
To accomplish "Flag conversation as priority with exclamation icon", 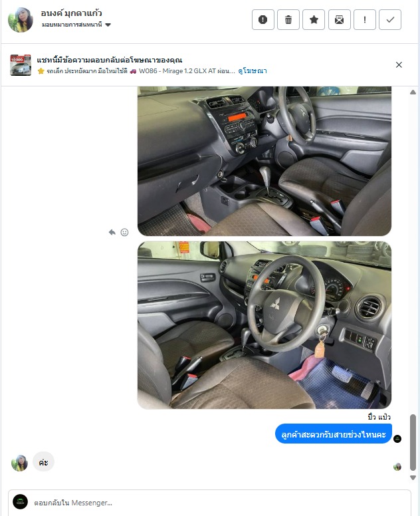I will point(364,20).
